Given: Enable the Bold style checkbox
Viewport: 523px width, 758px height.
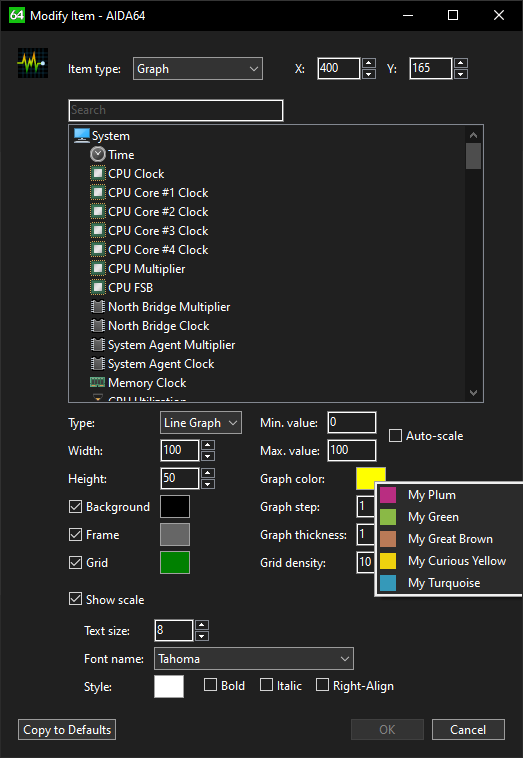Looking at the screenshot, I should click(210, 685).
